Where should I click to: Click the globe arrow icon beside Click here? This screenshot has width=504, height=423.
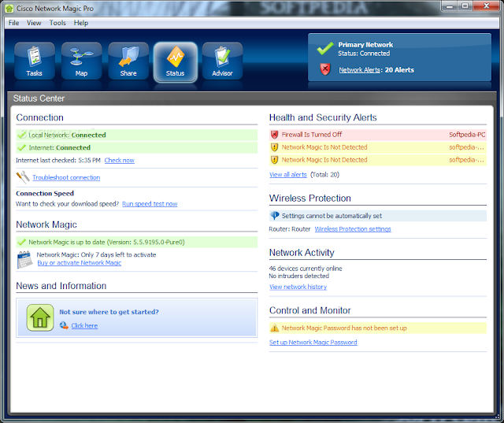click(64, 325)
